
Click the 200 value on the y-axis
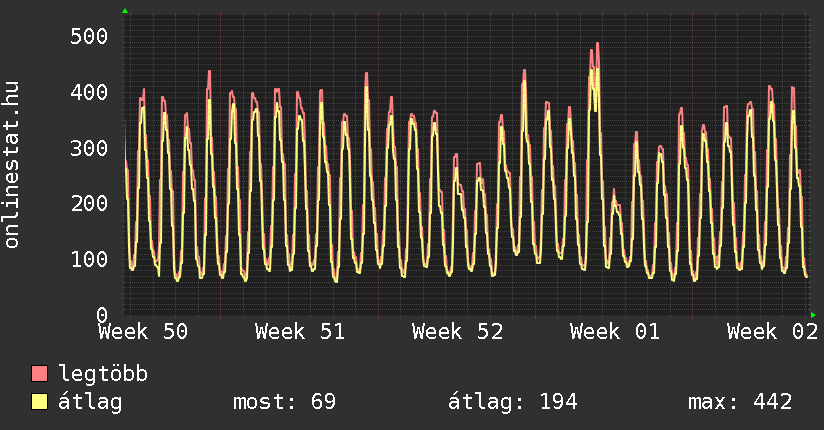tap(89, 203)
